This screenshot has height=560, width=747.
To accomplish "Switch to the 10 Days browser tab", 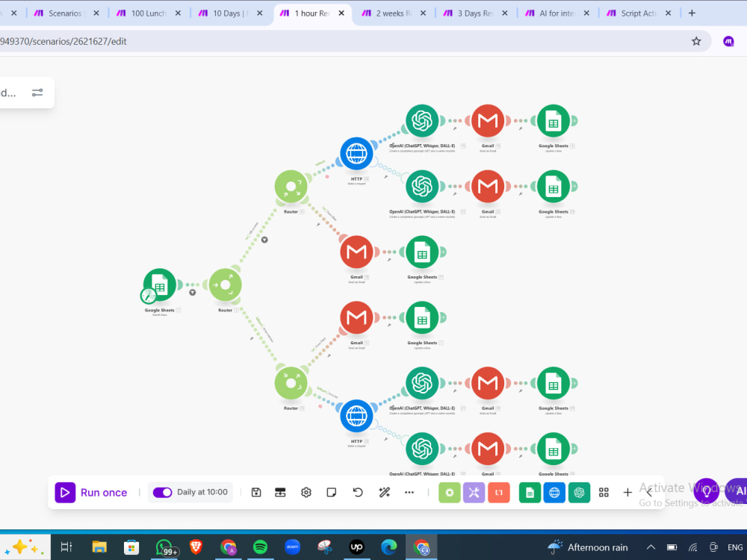I will coord(229,13).
